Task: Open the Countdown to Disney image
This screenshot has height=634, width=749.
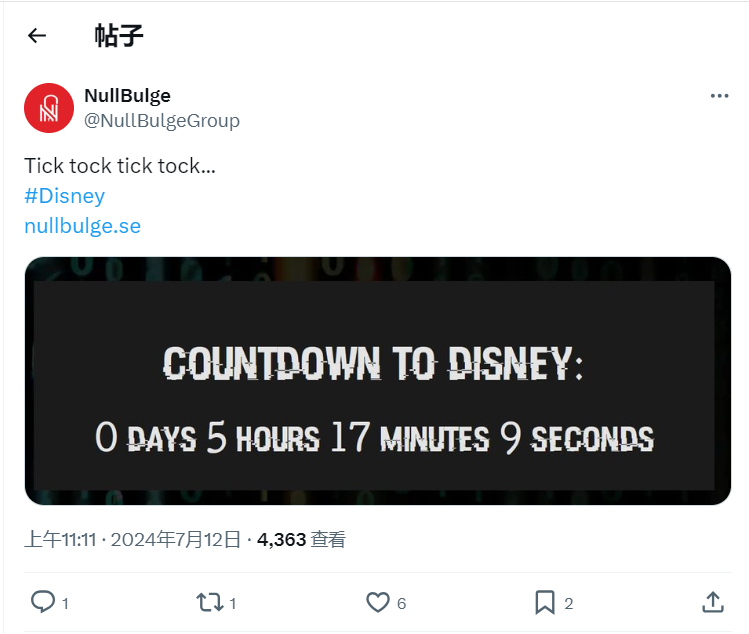Action: pyautogui.click(x=378, y=381)
